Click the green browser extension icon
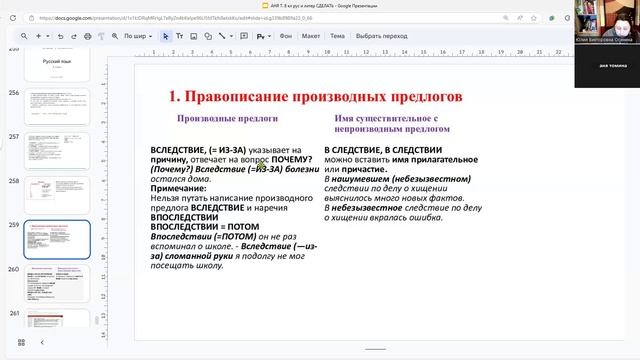The width and height of the screenshot is (640, 360). (x=552, y=18)
